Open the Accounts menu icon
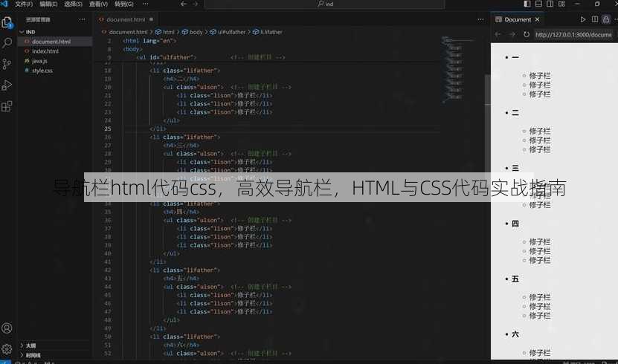The width and height of the screenshot is (618, 364). coord(7,328)
